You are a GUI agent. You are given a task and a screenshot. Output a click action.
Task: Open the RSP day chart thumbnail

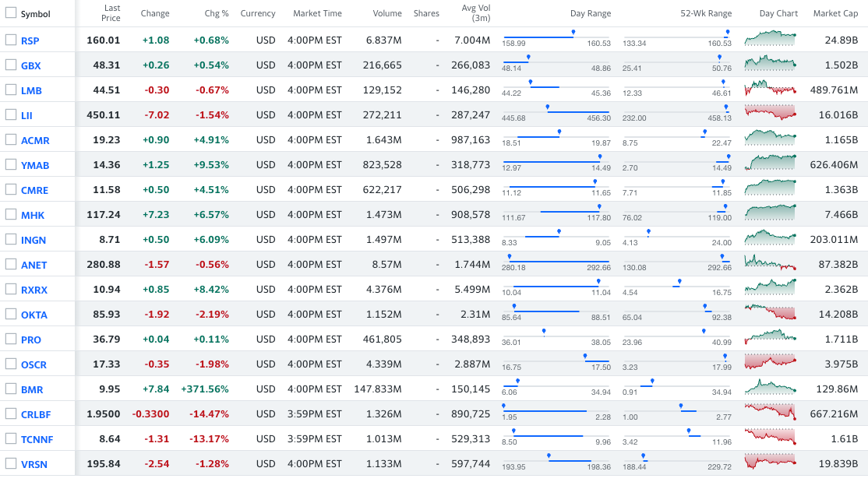tap(770, 38)
